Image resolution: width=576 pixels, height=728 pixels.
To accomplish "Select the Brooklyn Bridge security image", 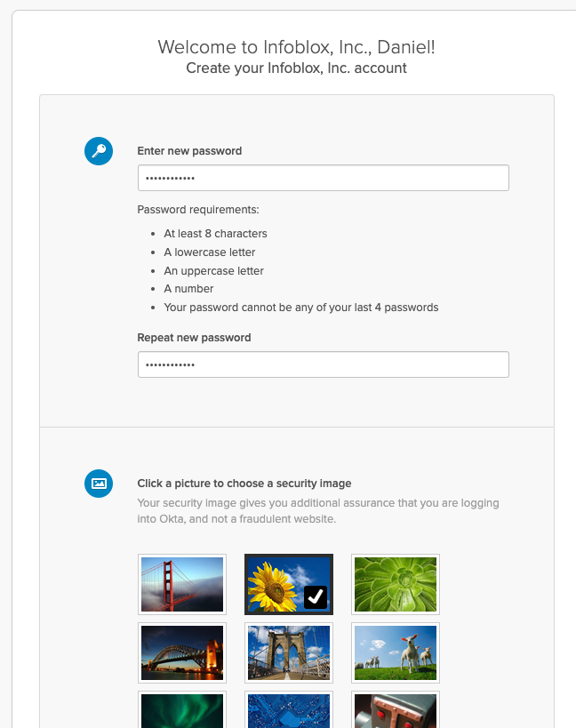I will coord(289,653).
